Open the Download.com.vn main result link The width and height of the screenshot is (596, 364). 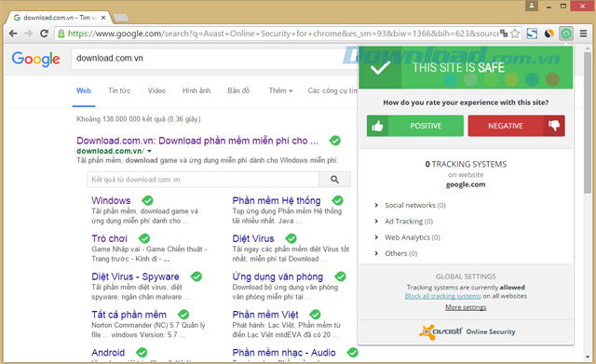point(197,141)
